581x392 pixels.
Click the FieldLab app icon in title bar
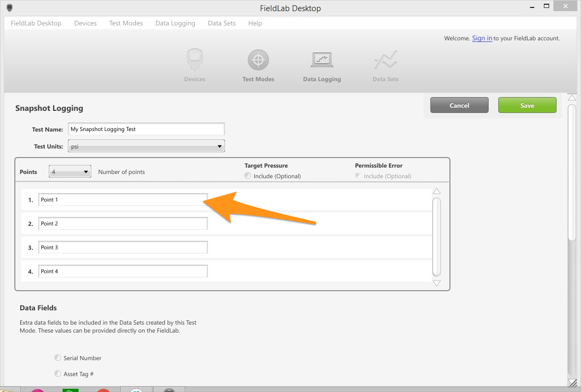click(10, 8)
